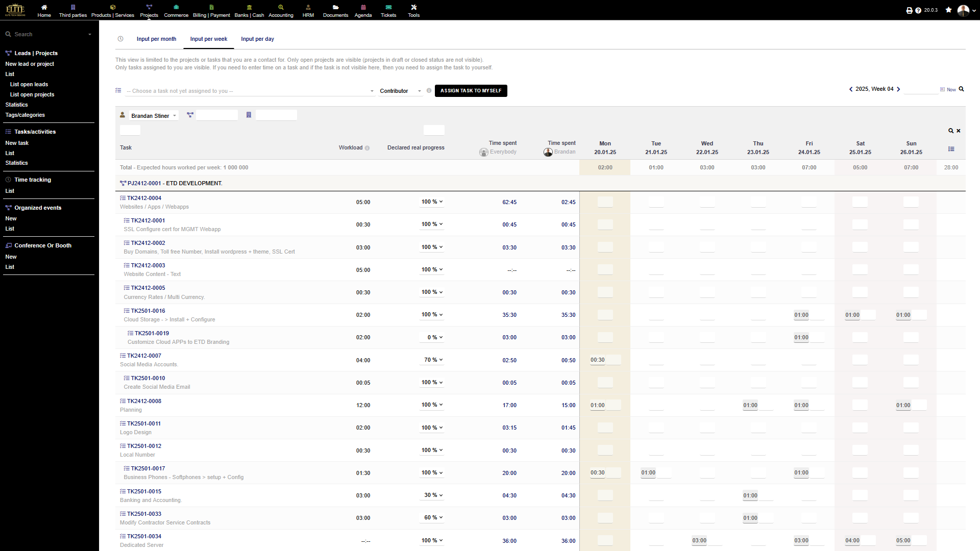The width and height of the screenshot is (980, 551).
Task: Go to next week arrow
Action: (898, 89)
